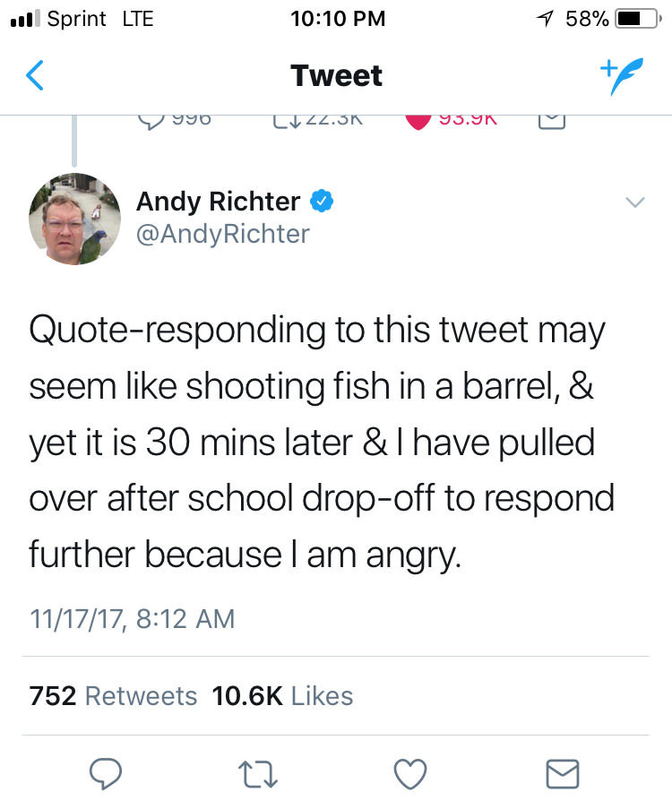Open the @AndyRichter handle profile
672x809 pixels.
222,234
